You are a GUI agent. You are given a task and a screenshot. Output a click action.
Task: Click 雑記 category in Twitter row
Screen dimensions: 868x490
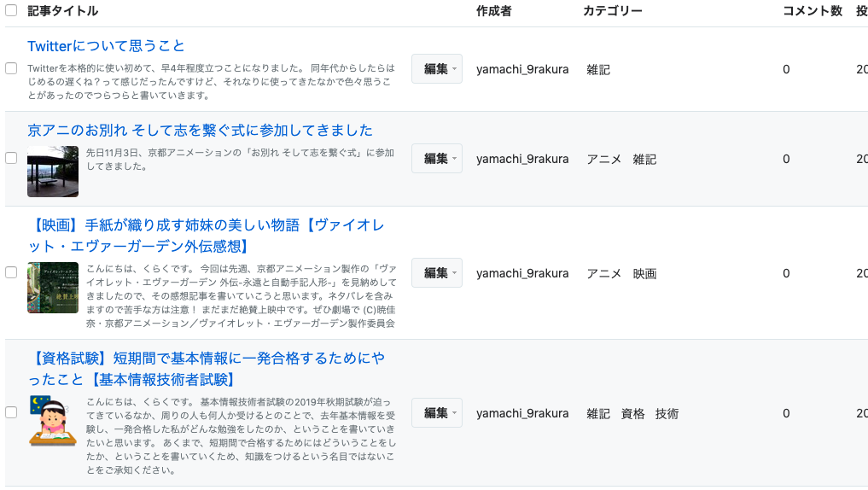tap(597, 70)
